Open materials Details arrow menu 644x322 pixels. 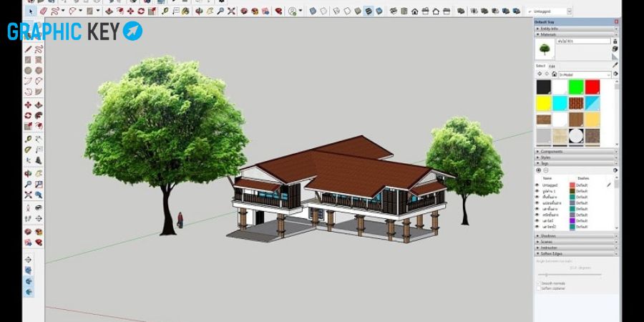click(x=615, y=74)
